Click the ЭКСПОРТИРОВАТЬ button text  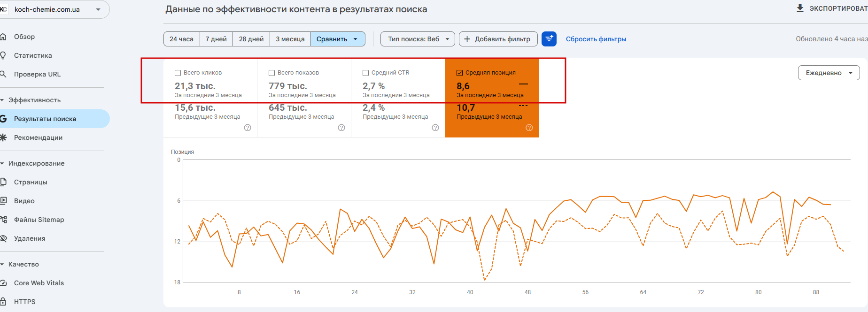pyautogui.click(x=838, y=8)
